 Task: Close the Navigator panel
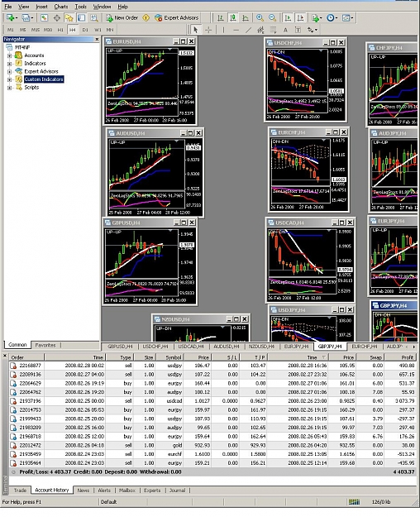click(x=97, y=39)
